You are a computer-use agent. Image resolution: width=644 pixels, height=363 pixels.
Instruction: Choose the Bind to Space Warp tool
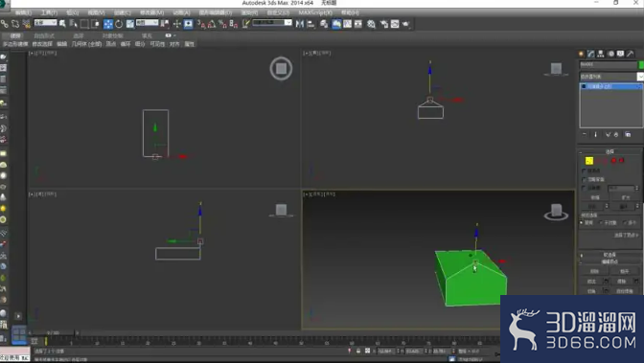26,24
